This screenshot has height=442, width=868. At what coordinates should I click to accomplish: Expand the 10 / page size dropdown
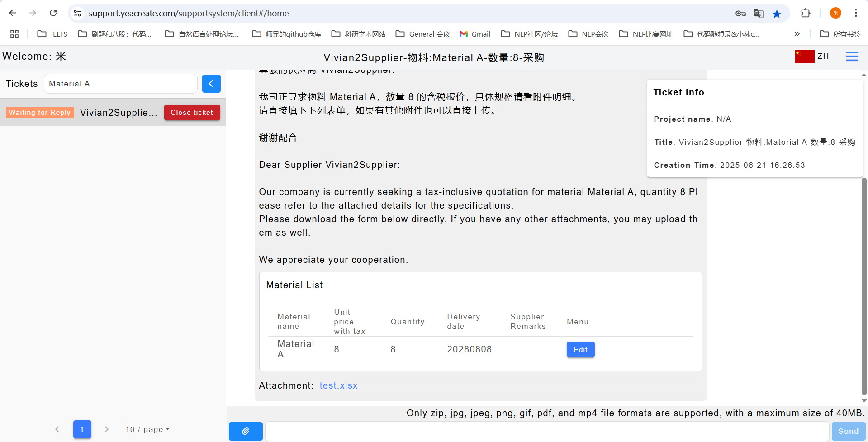147,429
